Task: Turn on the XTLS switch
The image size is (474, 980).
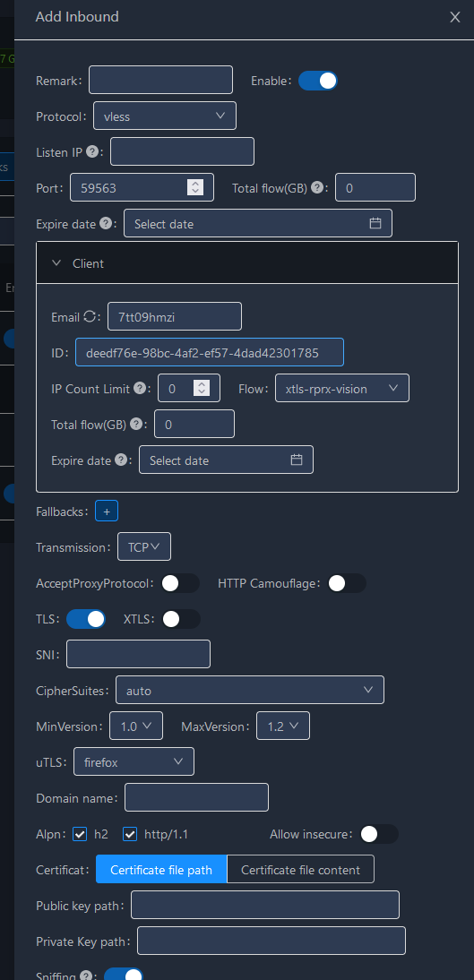Action: [x=181, y=619]
